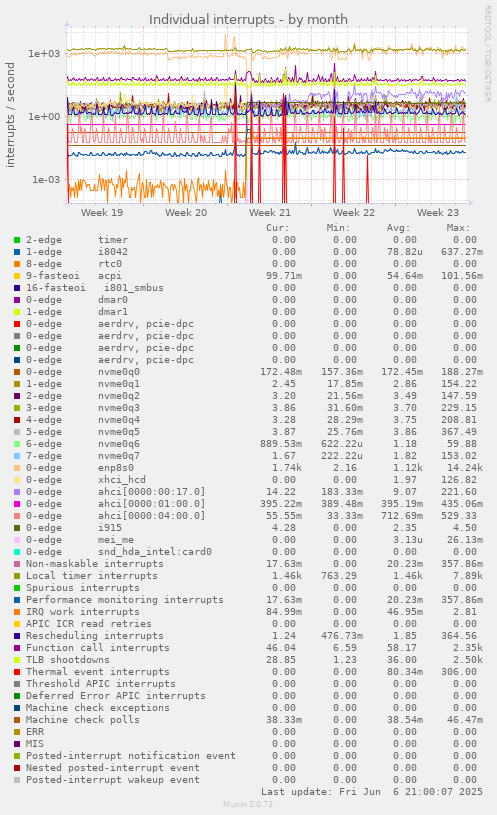Click the Week 23 x-axis label
The width and height of the screenshot is (497, 815).
(438, 213)
